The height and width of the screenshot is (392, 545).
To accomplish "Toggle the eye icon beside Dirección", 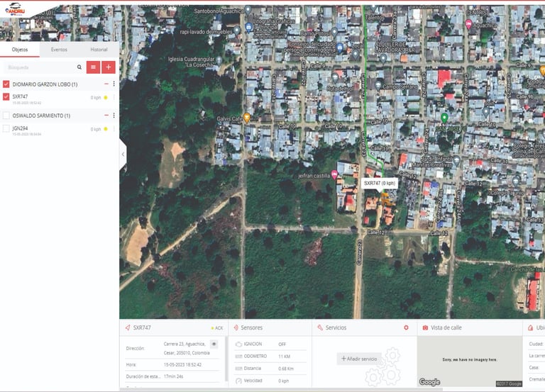I will (214, 344).
